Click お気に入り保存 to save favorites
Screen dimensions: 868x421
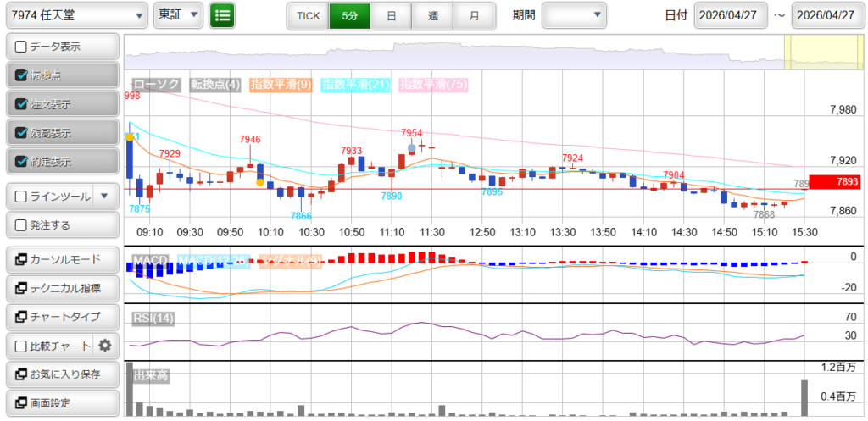[x=62, y=374]
